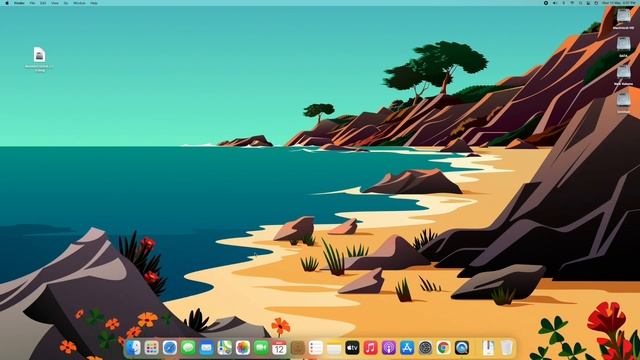Screen dimensions: 640x360
Task: Select the .dmg file on desktop
Action: 39,59
